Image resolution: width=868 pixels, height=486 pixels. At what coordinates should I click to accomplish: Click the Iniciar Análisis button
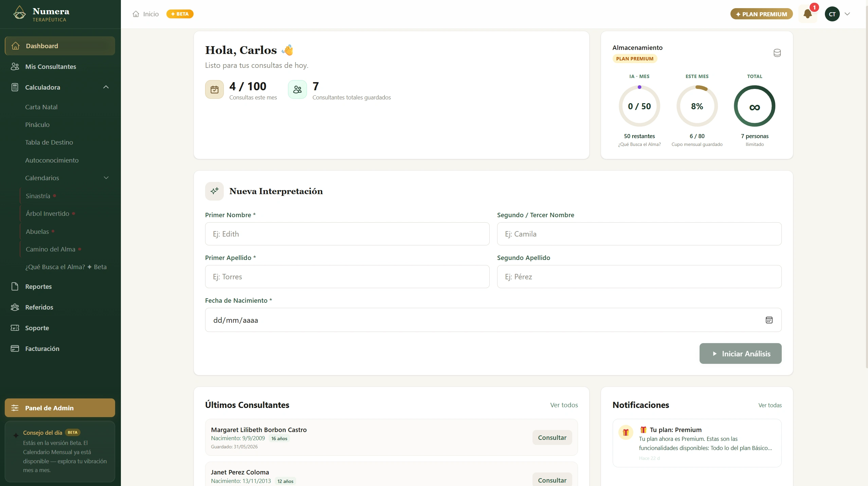point(740,354)
